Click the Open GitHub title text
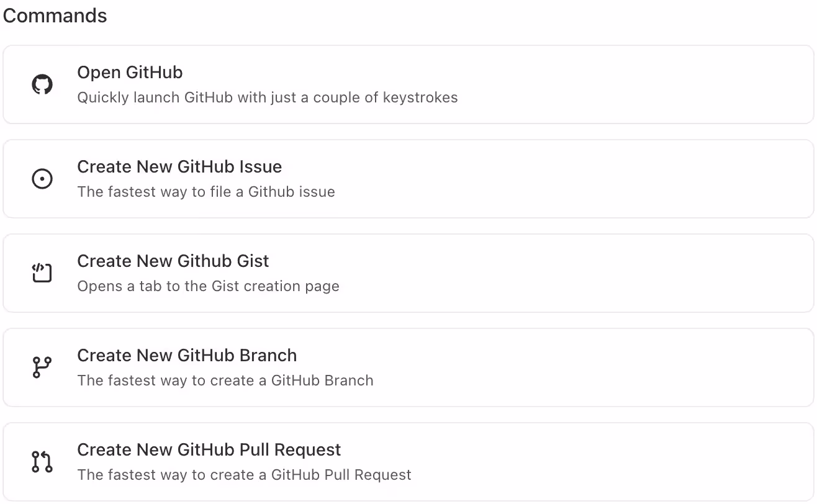This screenshot has width=817, height=504. (130, 73)
